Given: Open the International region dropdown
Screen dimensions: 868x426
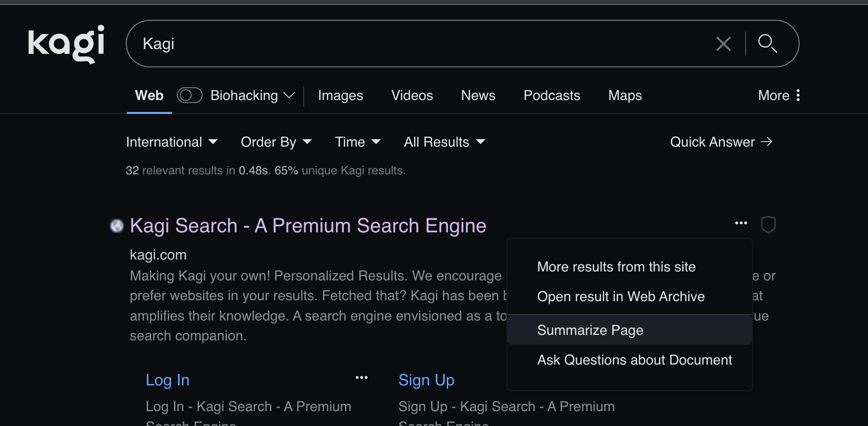Looking at the screenshot, I should click(171, 142).
